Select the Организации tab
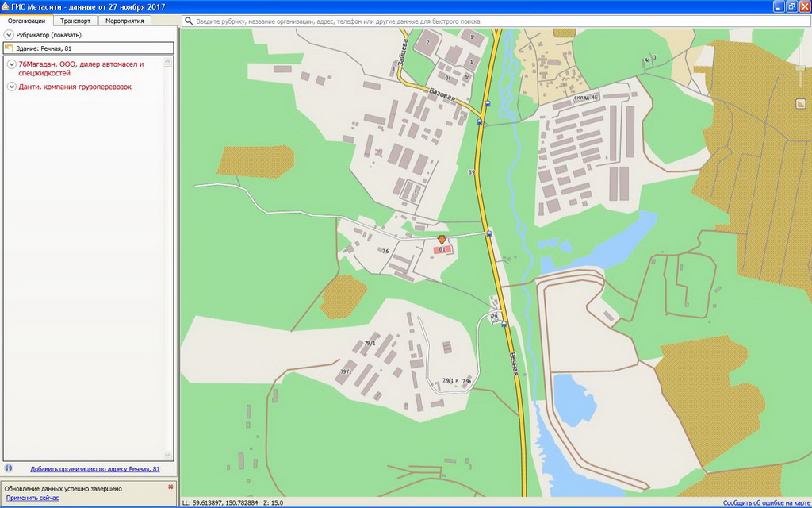This screenshot has height=508, width=812. pyautogui.click(x=26, y=21)
